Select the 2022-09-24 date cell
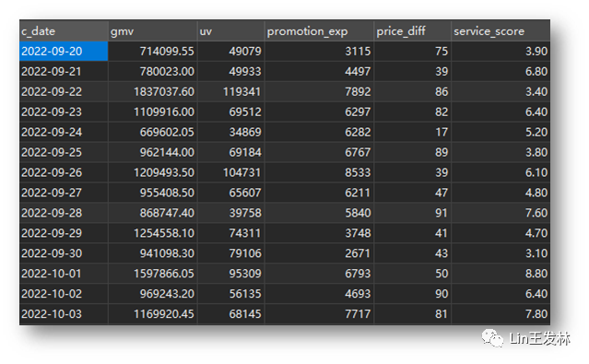Screen dimensions: 589x364 pyautogui.click(x=64, y=132)
